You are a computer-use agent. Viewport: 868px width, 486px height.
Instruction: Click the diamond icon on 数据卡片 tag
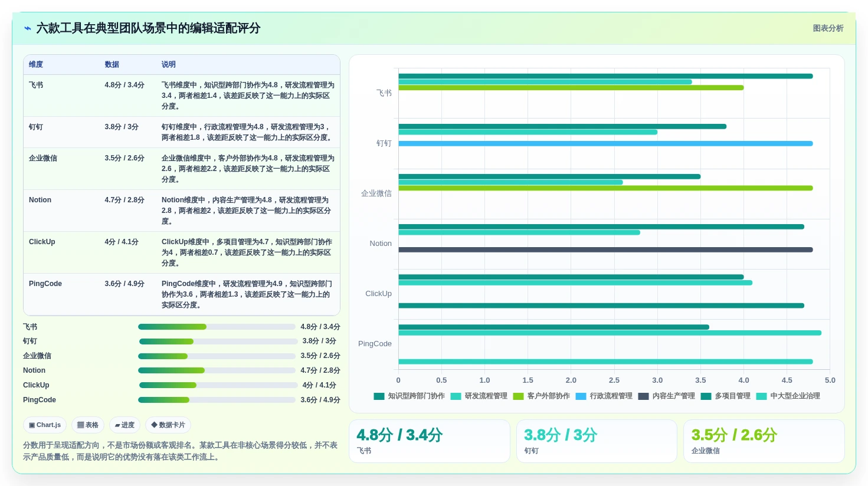[x=154, y=425]
